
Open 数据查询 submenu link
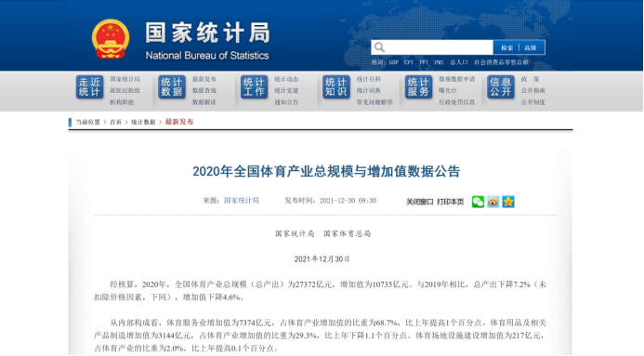[204, 90]
